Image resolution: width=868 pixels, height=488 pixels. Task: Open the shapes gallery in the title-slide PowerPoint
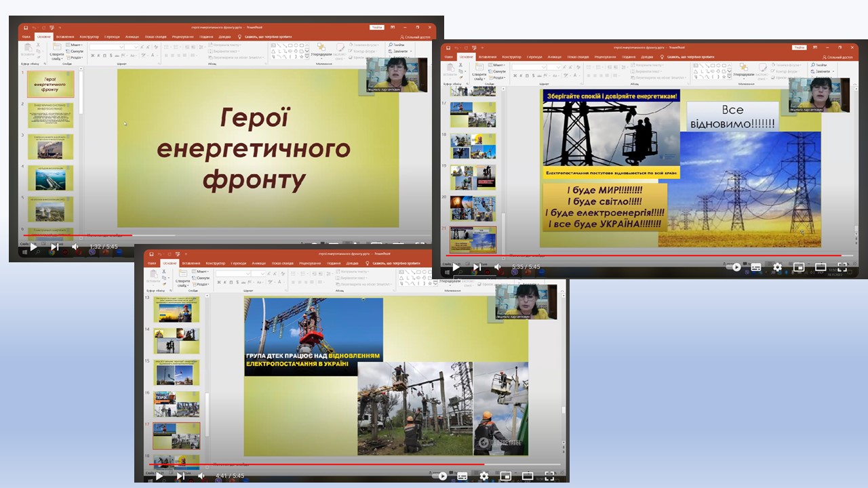coord(290,51)
